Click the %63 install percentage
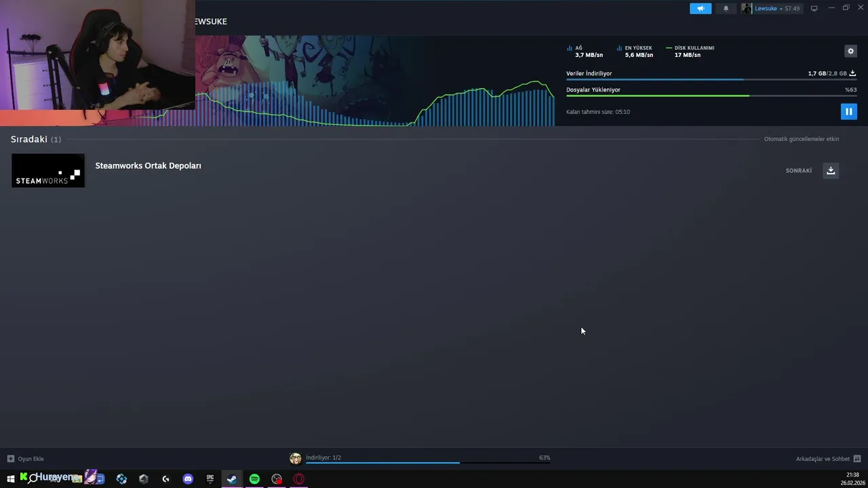 click(x=850, y=89)
